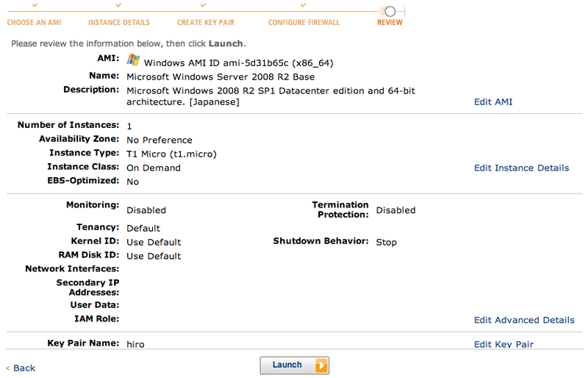Open the Configure Firewall step
The image size is (588, 378).
pos(304,23)
